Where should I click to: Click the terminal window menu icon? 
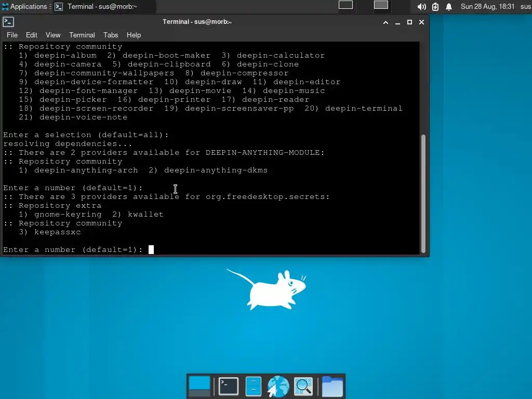8,22
